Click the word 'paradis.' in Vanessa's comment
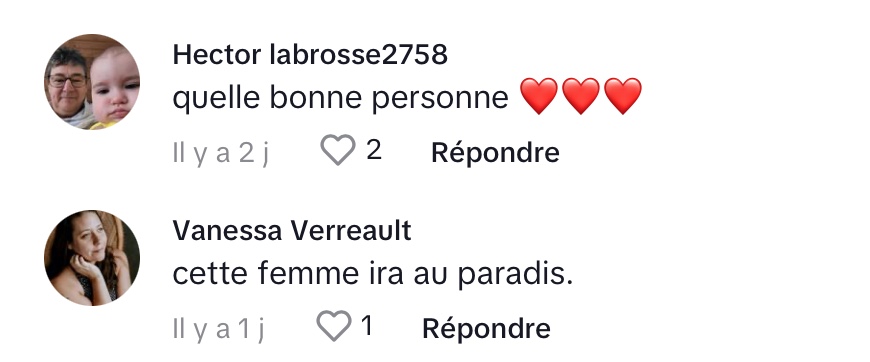Viewport: 870px width, 362px height. [x=515, y=275]
